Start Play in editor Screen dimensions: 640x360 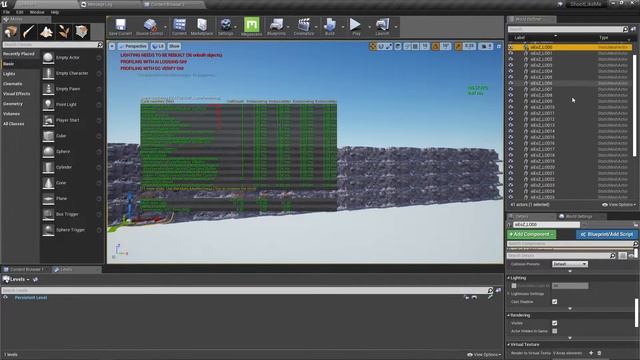coord(356,24)
